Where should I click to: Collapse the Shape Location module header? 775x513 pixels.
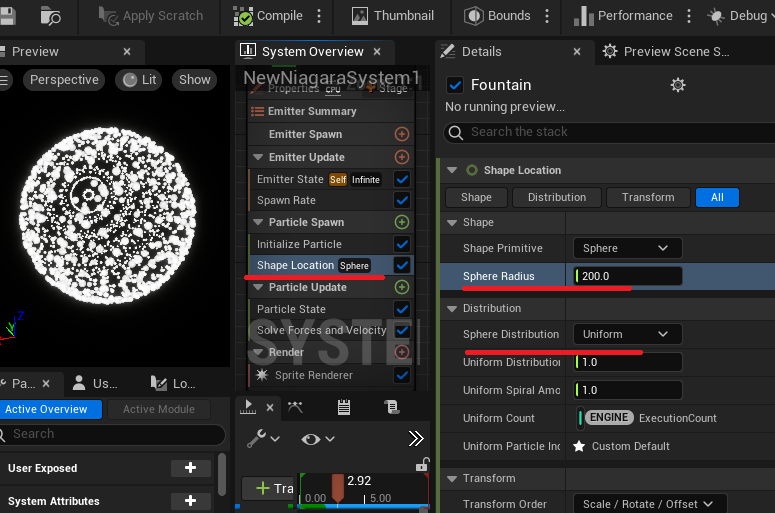point(452,170)
